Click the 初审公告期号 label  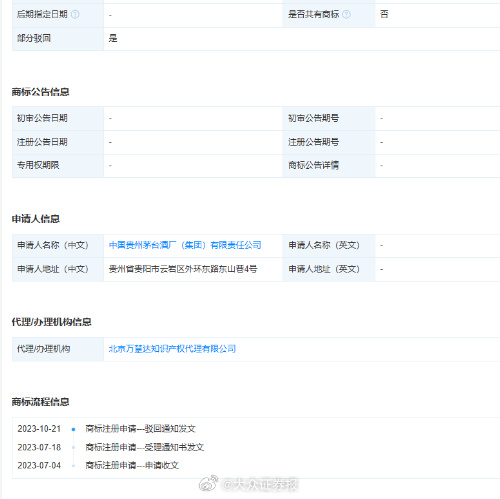point(313,118)
